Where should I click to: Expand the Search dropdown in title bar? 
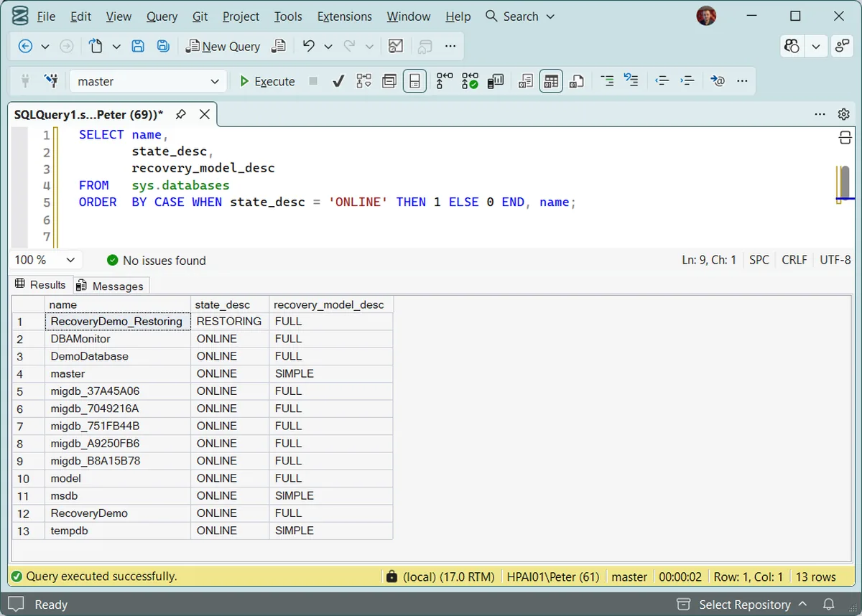point(551,17)
